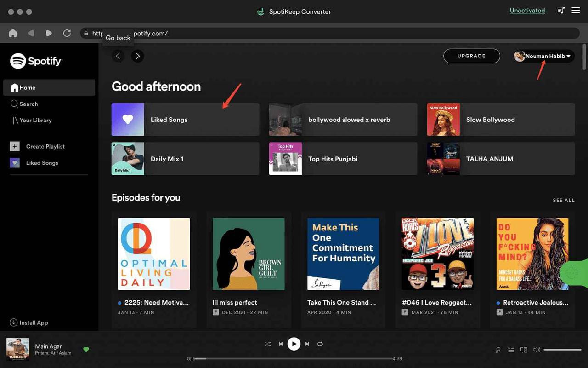Image resolution: width=588 pixels, height=368 pixels.
Task: Open SEE ALL for Episodes for you
Action: pos(564,200)
